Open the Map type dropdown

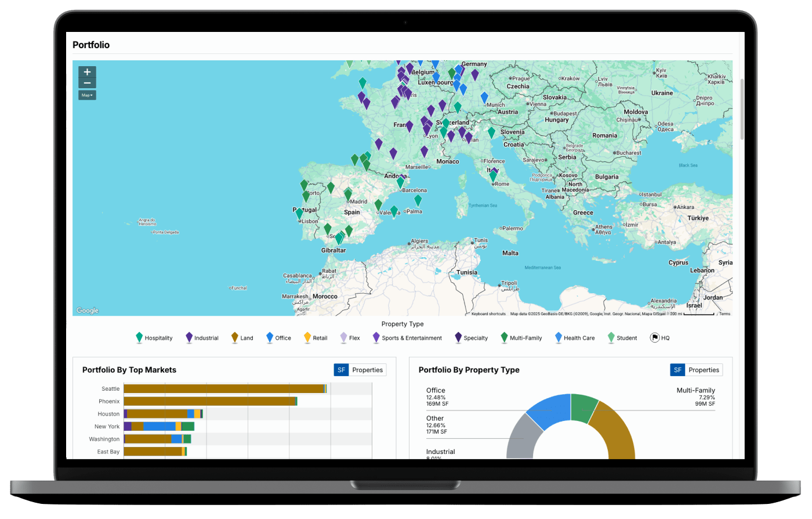point(87,95)
